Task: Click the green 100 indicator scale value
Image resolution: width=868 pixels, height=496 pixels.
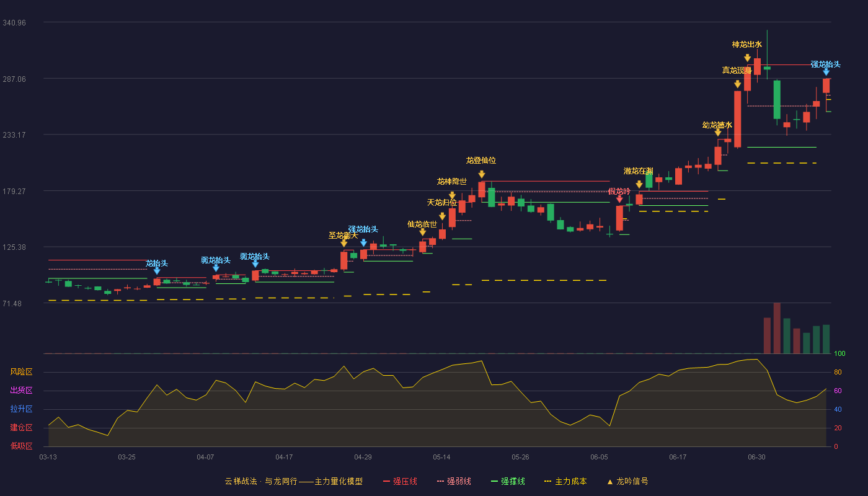Action: (839, 353)
